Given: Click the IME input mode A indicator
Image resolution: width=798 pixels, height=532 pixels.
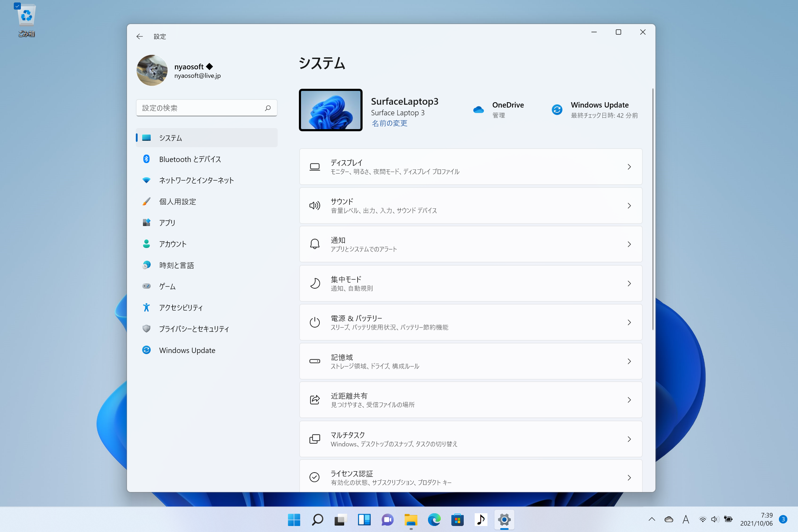Looking at the screenshot, I should pos(686,519).
